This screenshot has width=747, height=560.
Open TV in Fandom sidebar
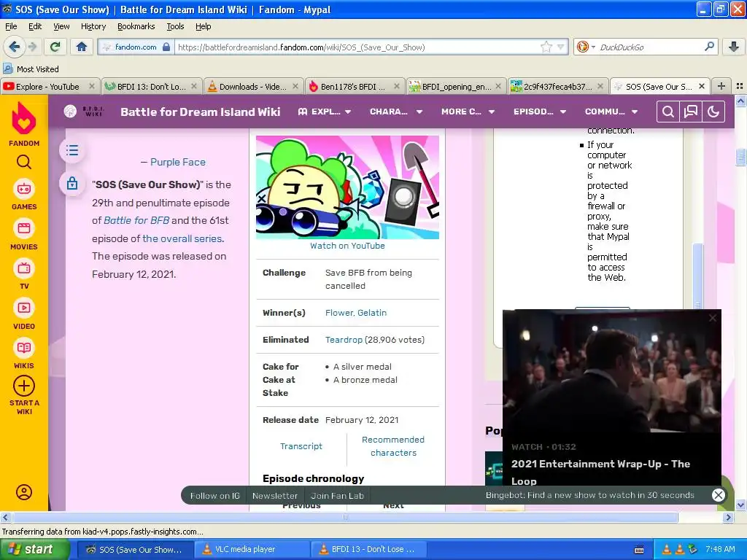(x=24, y=274)
